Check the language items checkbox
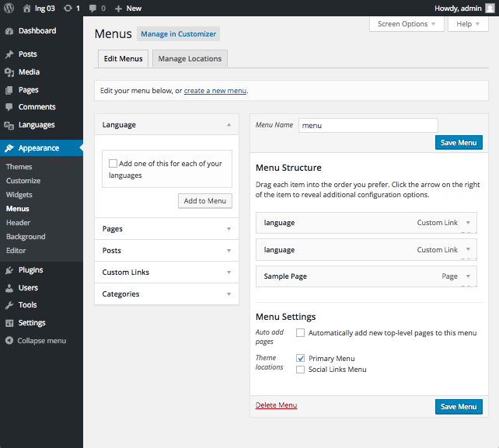This screenshot has width=499, height=448. (x=113, y=164)
